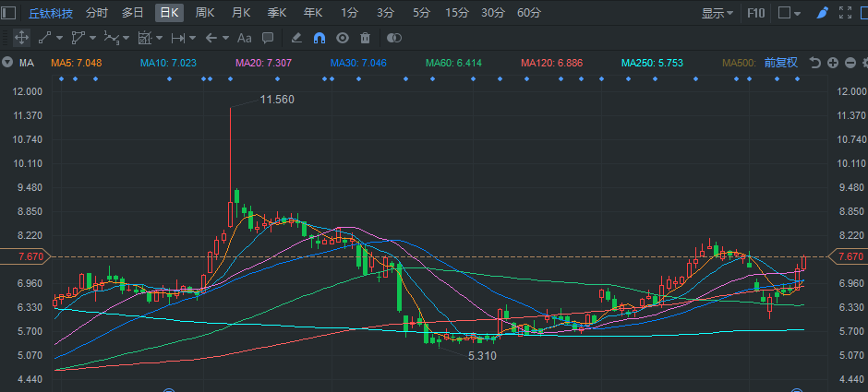
Task: Click the blue diamond marker above the 11.560 peak
Action: pos(230,79)
